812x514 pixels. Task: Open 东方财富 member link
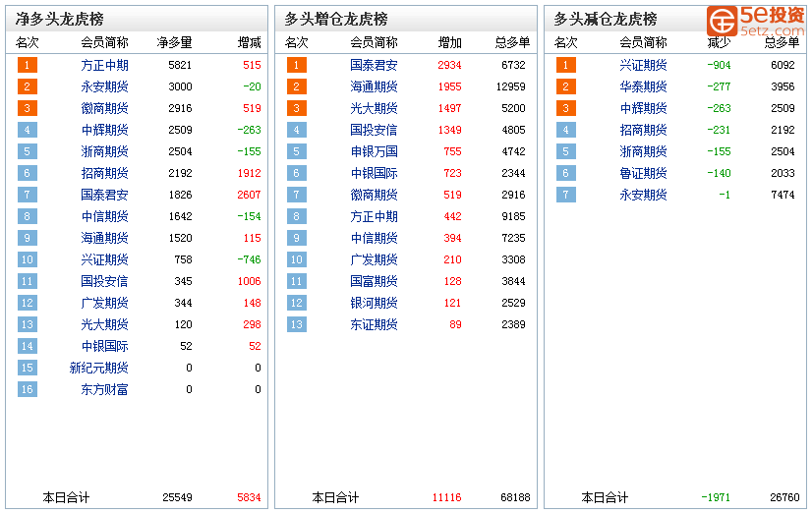(x=104, y=389)
